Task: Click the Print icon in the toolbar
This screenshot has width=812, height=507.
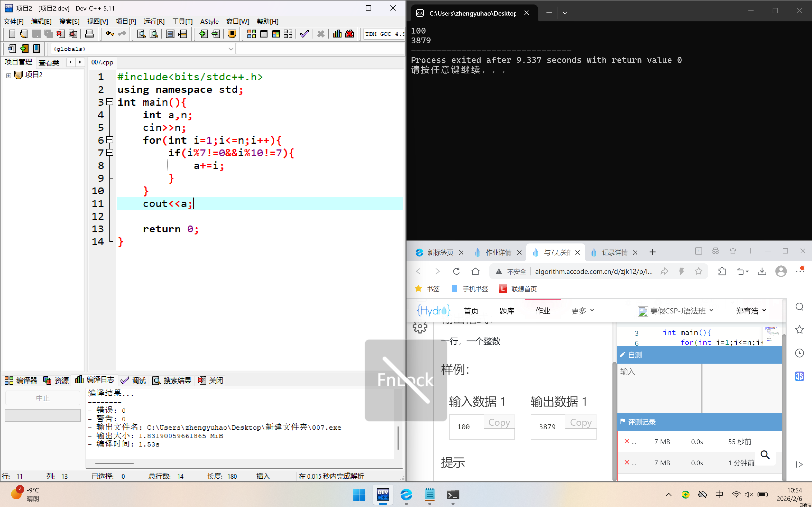Action: (x=89, y=34)
